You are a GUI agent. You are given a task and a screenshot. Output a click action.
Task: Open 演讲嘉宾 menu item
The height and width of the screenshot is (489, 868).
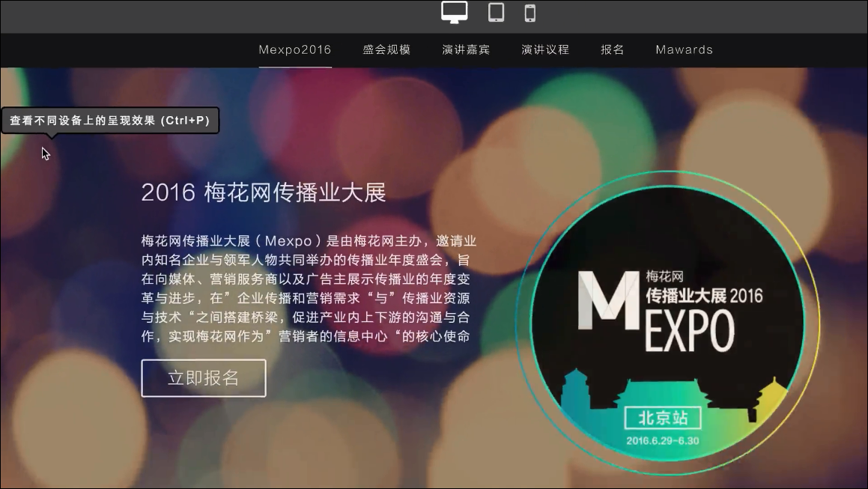(466, 50)
